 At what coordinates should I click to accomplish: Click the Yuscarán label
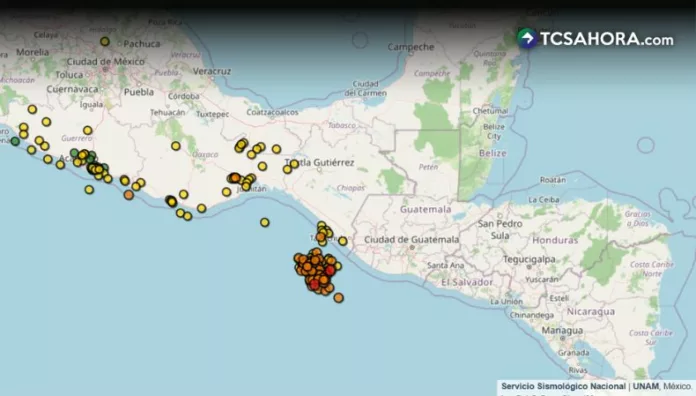[x=542, y=279]
